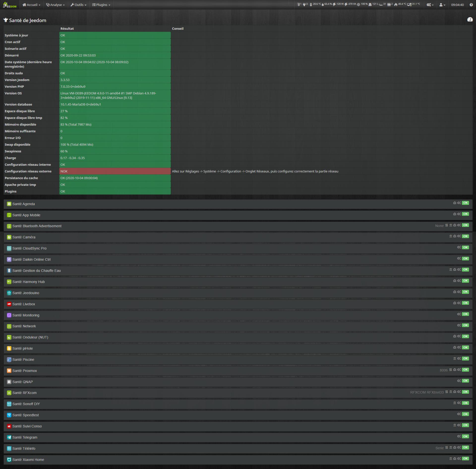Viewport: 476px width, 469px height.
Task: Open the user account dropdown in navbar
Action: 442,5
